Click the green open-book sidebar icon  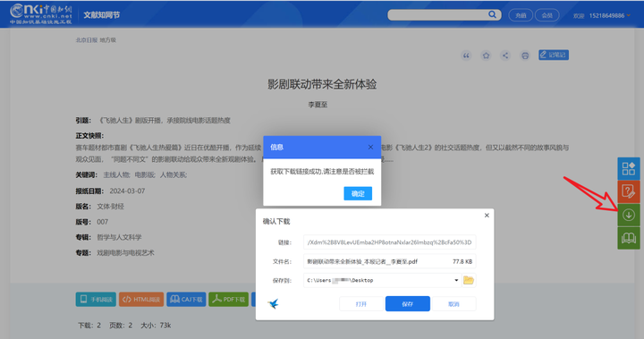[x=629, y=238]
